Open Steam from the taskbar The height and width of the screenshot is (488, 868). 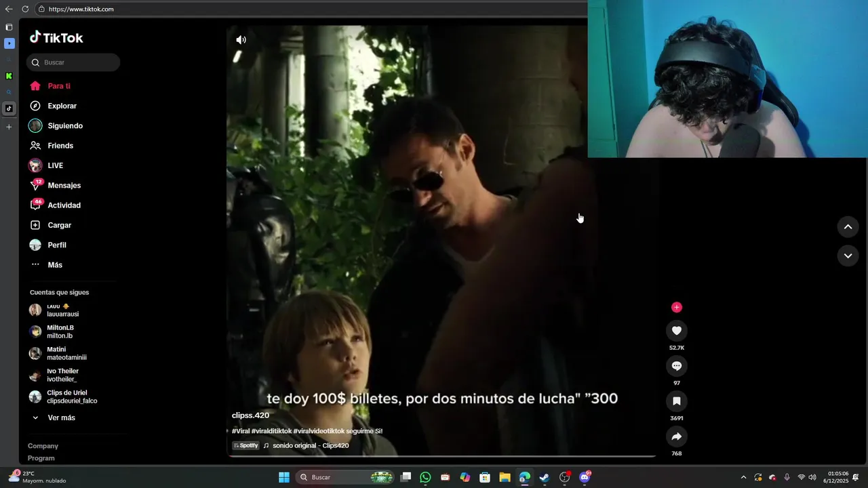[x=545, y=477]
